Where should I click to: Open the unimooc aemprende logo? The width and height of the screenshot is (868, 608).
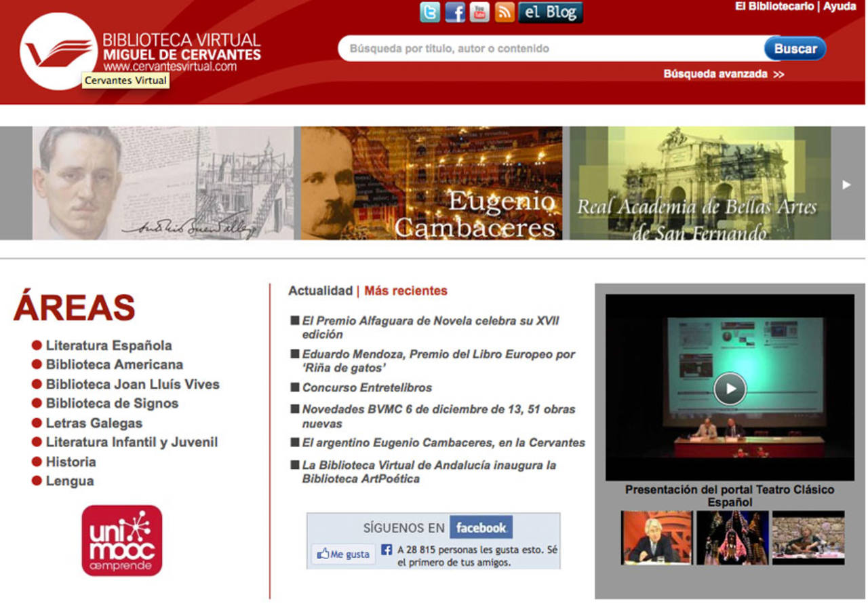point(122,540)
